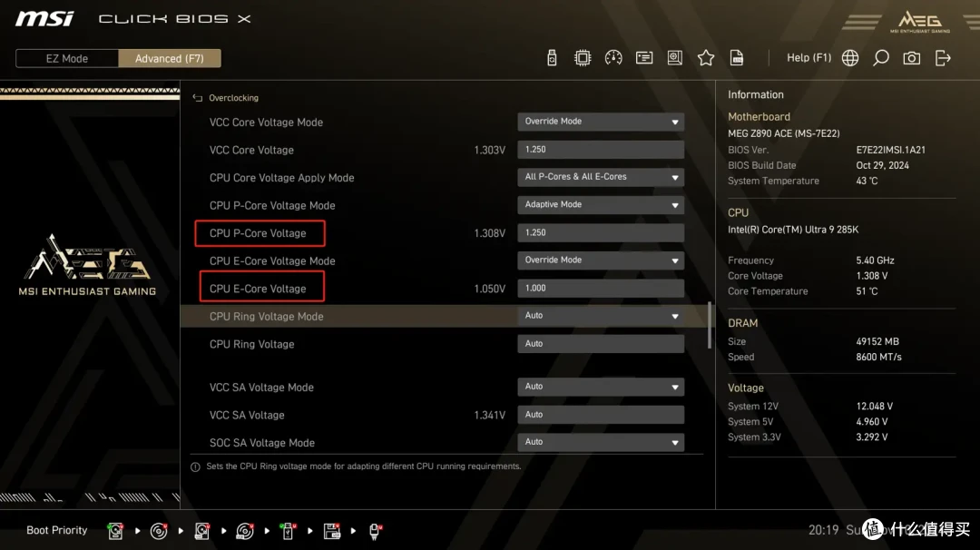Open the CPU chip settings icon

[x=583, y=58]
